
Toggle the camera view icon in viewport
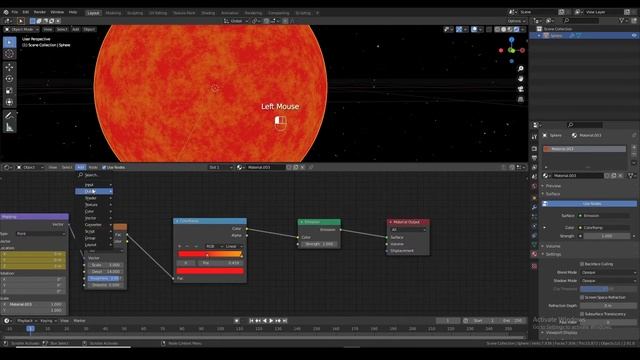(x=520, y=89)
